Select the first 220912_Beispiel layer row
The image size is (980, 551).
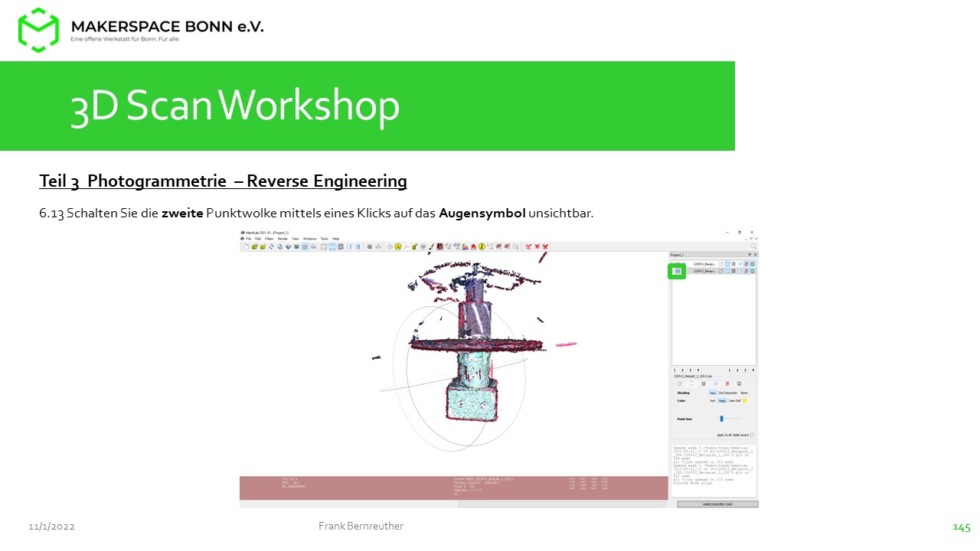coord(714,264)
